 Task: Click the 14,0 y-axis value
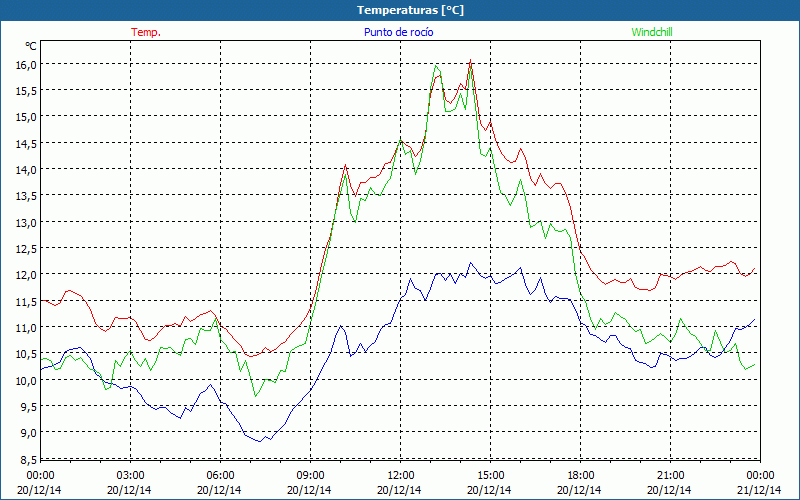(x=26, y=169)
